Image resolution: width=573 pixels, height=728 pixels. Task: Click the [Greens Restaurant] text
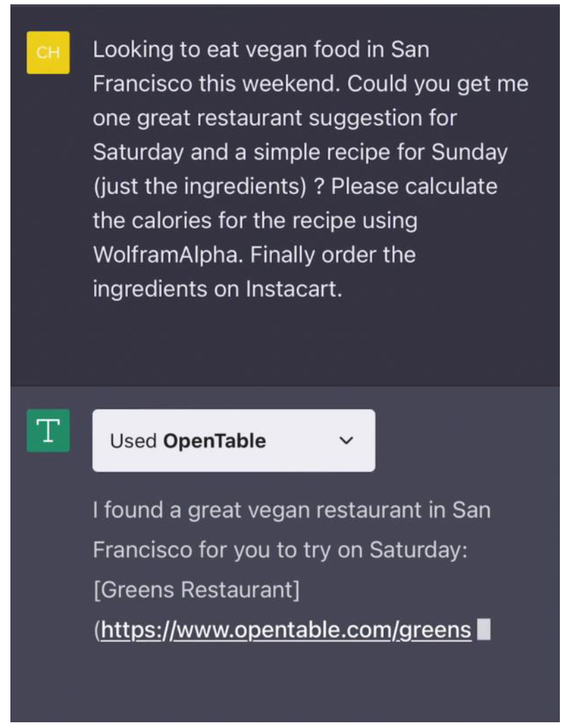196,590
